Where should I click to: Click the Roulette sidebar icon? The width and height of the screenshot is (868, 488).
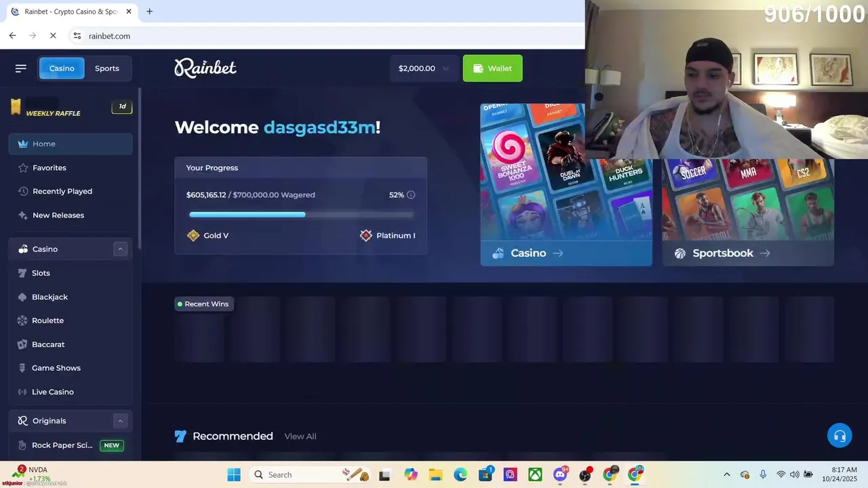click(x=22, y=321)
